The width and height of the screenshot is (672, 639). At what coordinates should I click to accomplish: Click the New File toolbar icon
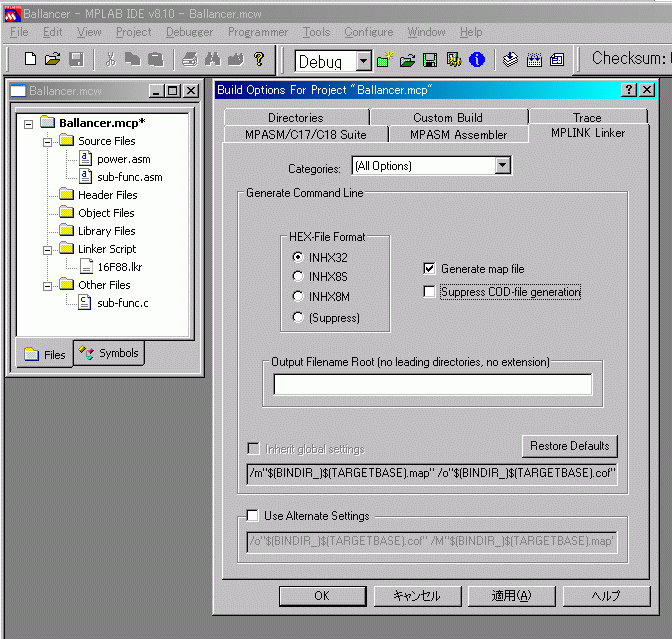[30, 59]
